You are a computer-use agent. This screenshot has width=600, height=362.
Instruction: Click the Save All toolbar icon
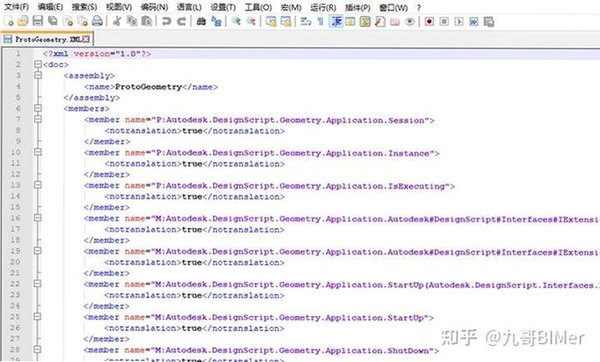(x=52, y=21)
